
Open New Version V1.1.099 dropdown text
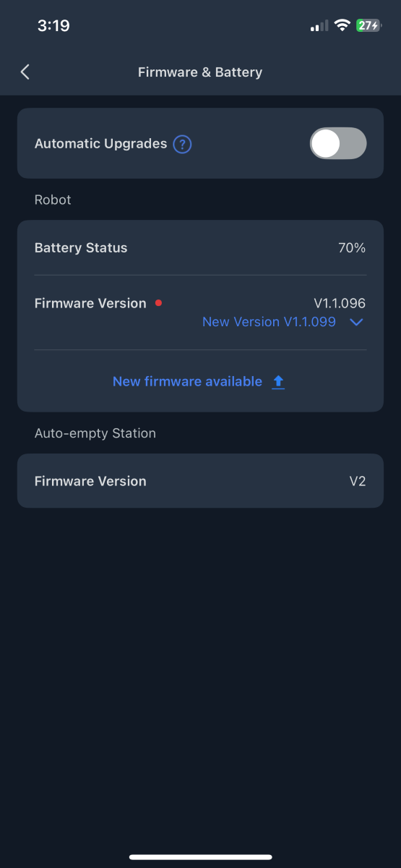269,322
